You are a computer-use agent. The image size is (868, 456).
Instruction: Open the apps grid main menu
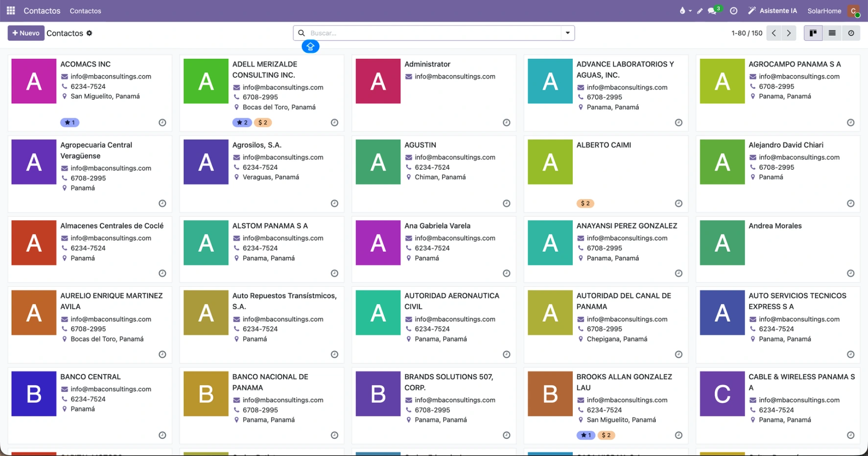11,10
